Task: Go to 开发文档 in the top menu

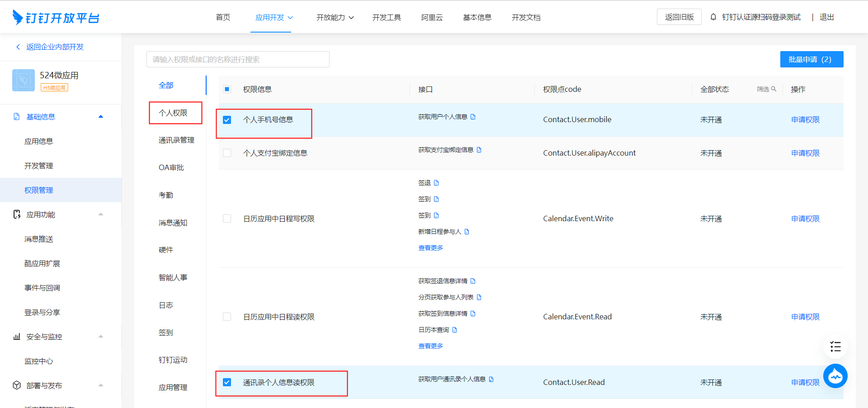Action: (526, 17)
